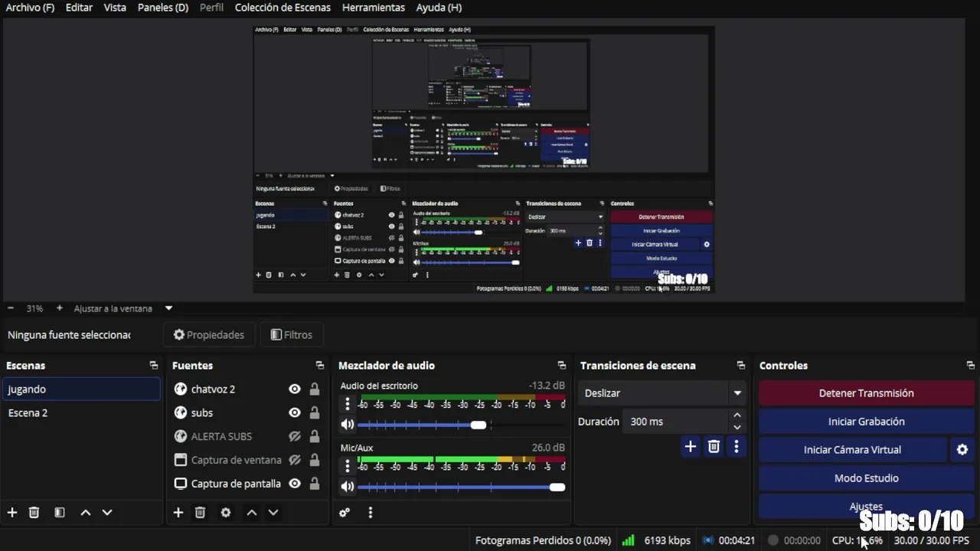The image size is (980, 551).
Task: Unlock the subs source
Action: coord(315,413)
